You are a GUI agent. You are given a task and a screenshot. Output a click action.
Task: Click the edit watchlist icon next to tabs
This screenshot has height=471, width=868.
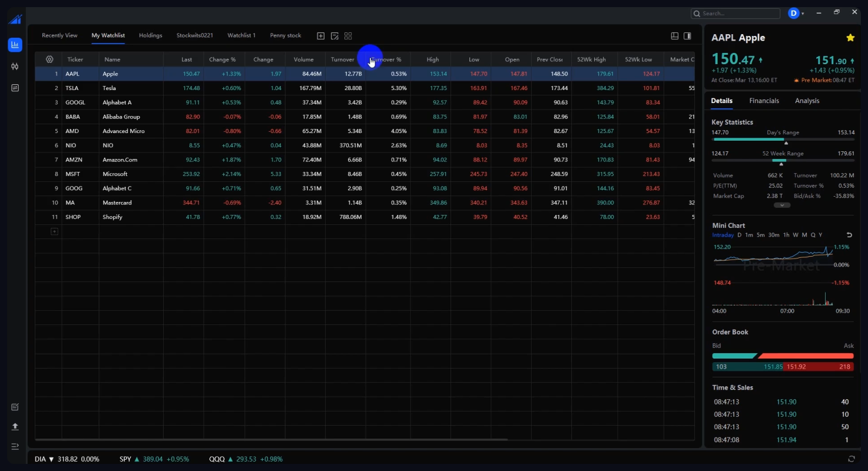tap(334, 36)
